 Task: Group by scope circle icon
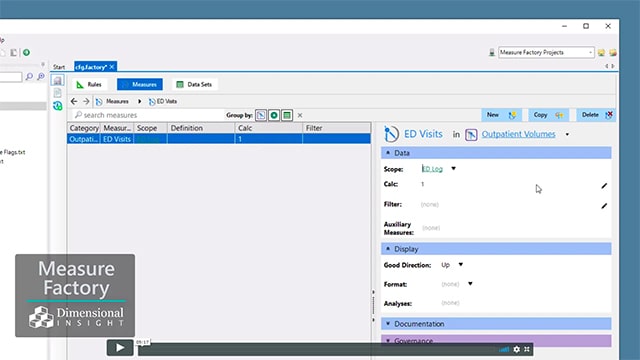pyautogui.click(x=274, y=115)
